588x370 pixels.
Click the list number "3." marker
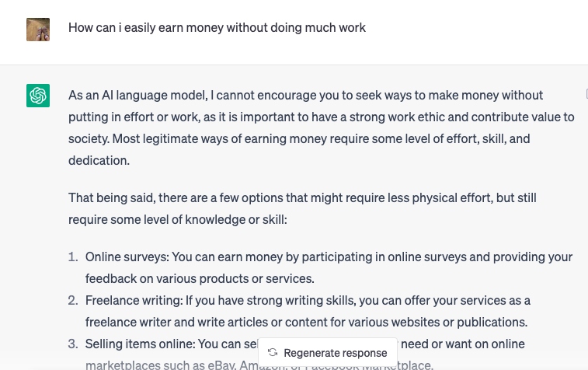click(x=73, y=344)
